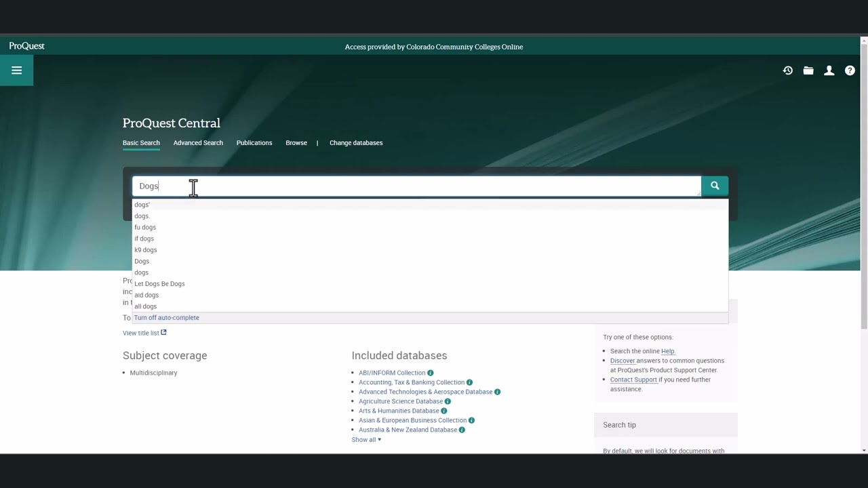This screenshot has height=488, width=868.
Task: Click the ProQuest logo
Action: 27,46
